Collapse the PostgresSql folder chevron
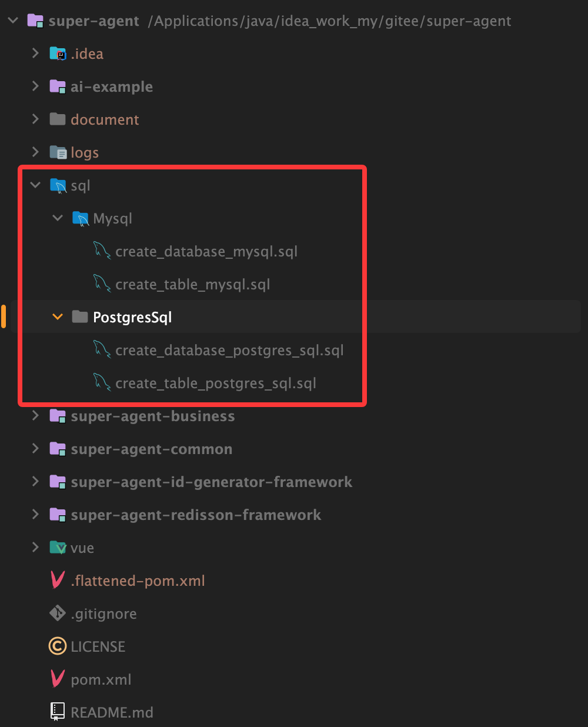Image resolution: width=588 pixels, height=727 pixels. pos(58,317)
